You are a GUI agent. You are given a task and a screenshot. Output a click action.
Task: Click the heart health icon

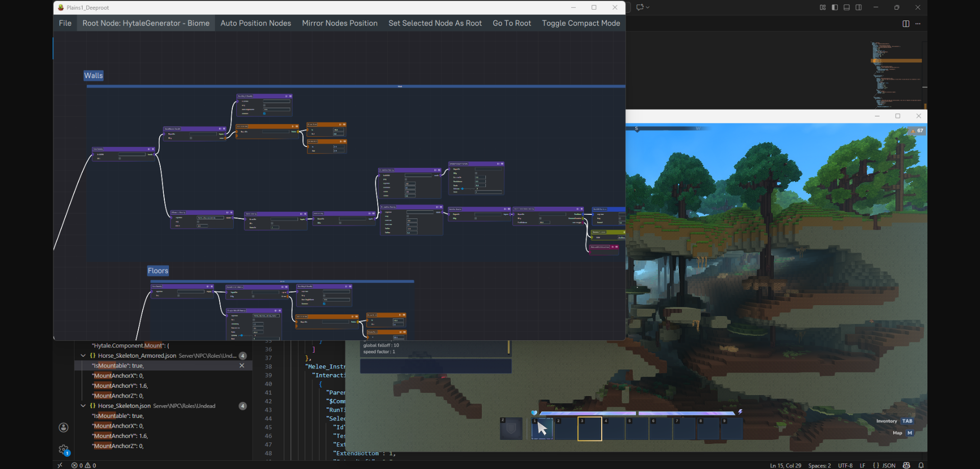[534, 413]
